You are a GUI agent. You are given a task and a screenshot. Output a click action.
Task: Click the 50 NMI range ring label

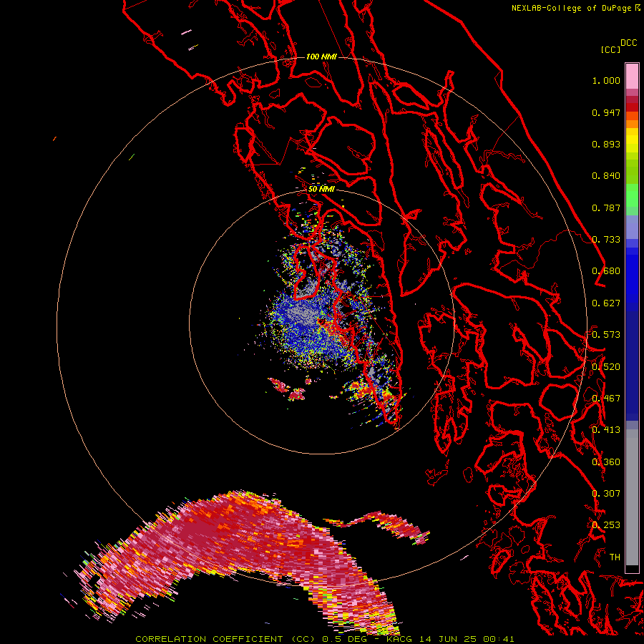click(321, 189)
